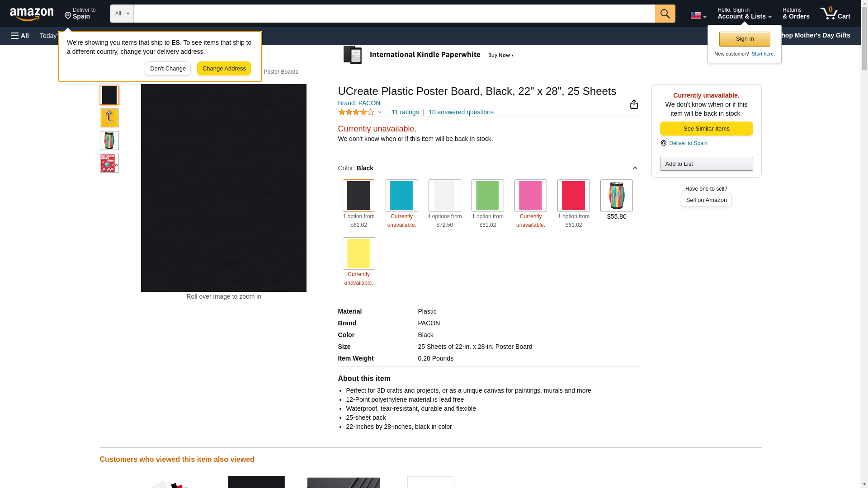Open the 10 answered questions link
The height and width of the screenshot is (488, 868).
pos(461,112)
